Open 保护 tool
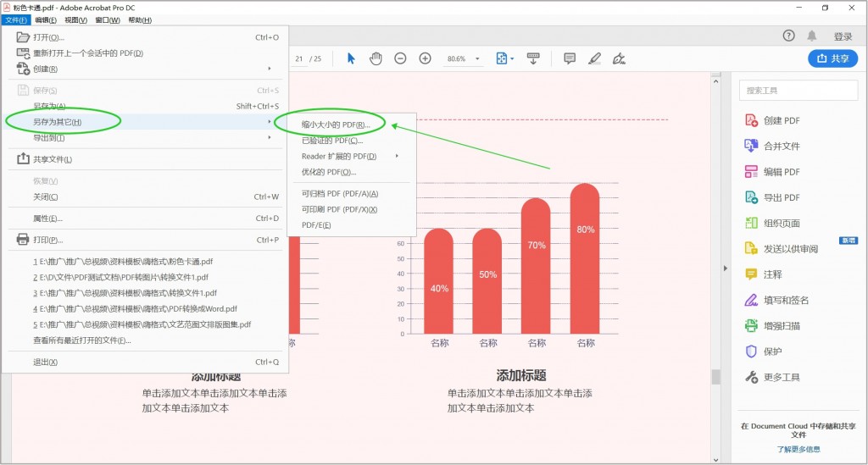The height and width of the screenshot is (465, 868). tap(764, 352)
